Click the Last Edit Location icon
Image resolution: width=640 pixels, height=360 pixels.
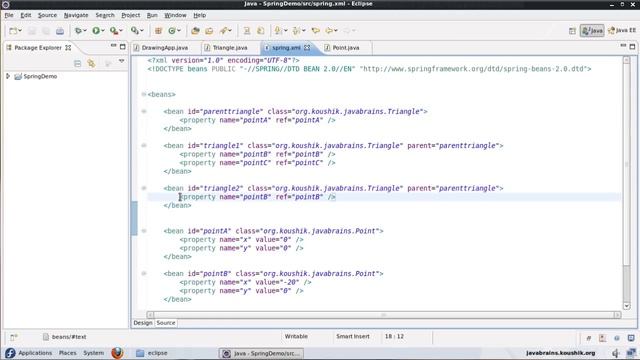click(316, 31)
